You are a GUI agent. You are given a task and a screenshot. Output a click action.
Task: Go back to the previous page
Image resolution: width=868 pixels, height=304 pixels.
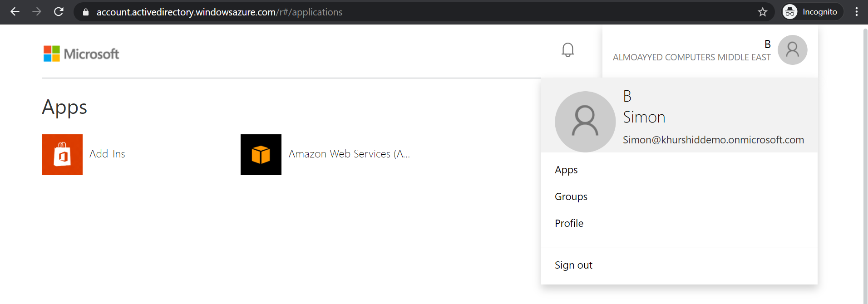[x=15, y=12]
